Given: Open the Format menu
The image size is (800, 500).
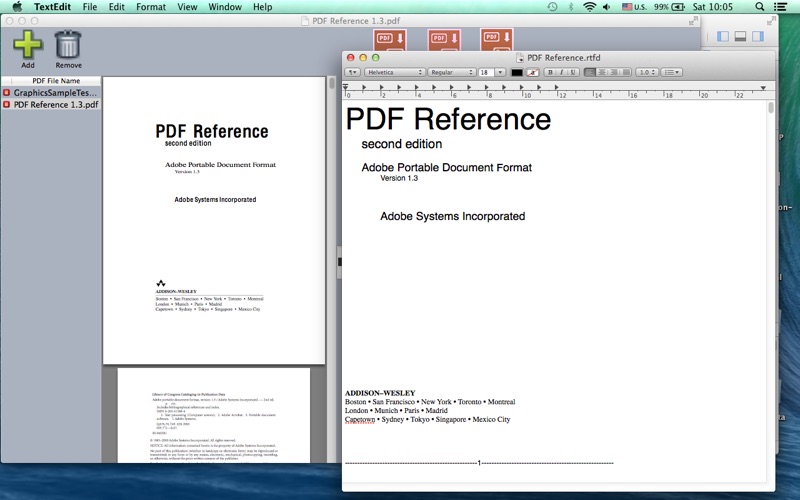Looking at the screenshot, I should point(151,7).
